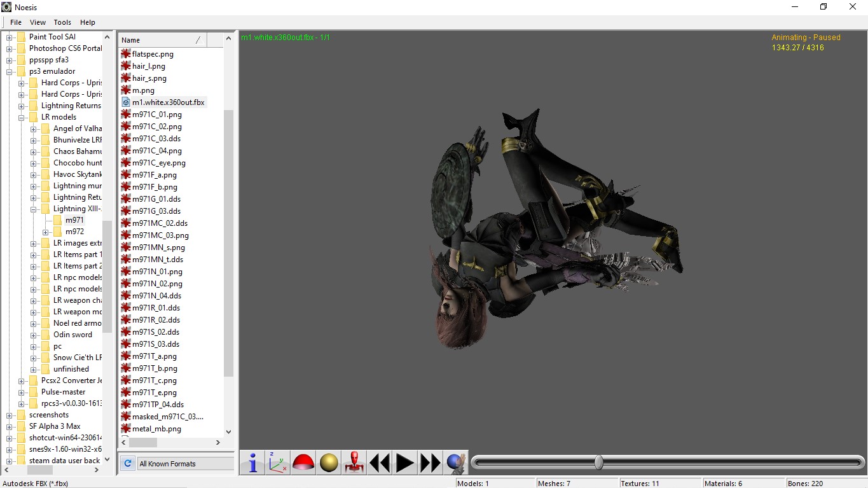Skip to next animation with fast-forward
The height and width of the screenshot is (488, 868).
coord(431,463)
